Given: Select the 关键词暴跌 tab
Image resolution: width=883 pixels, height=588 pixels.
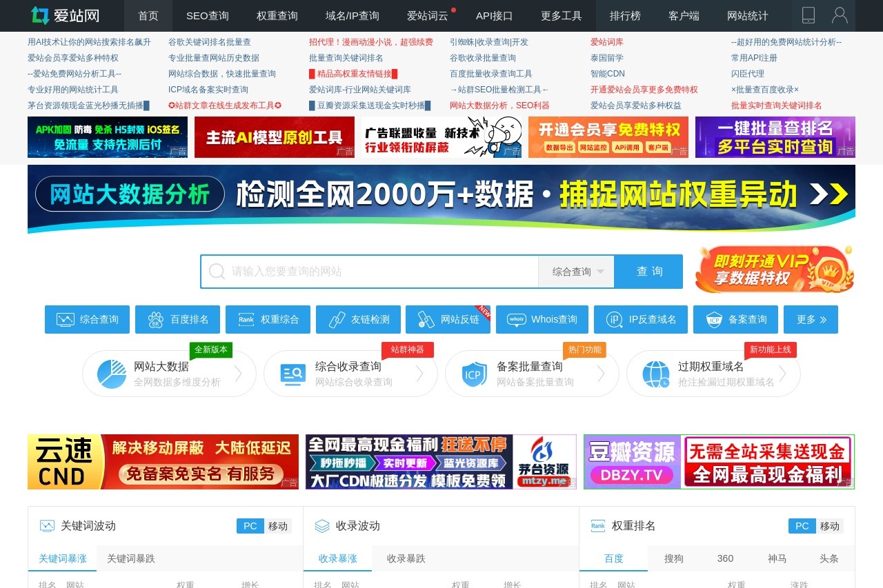Looking at the screenshot, I should pos(131,558).
